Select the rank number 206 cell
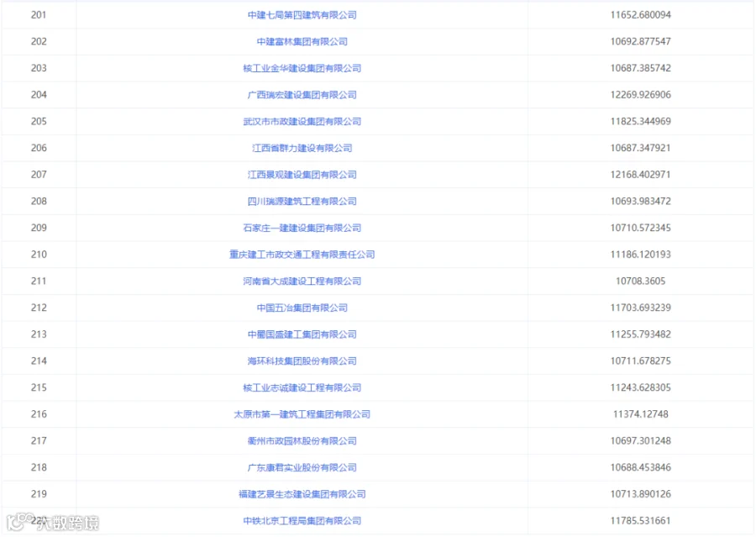The height and width of the screenshot is (537, 756). 39,148
